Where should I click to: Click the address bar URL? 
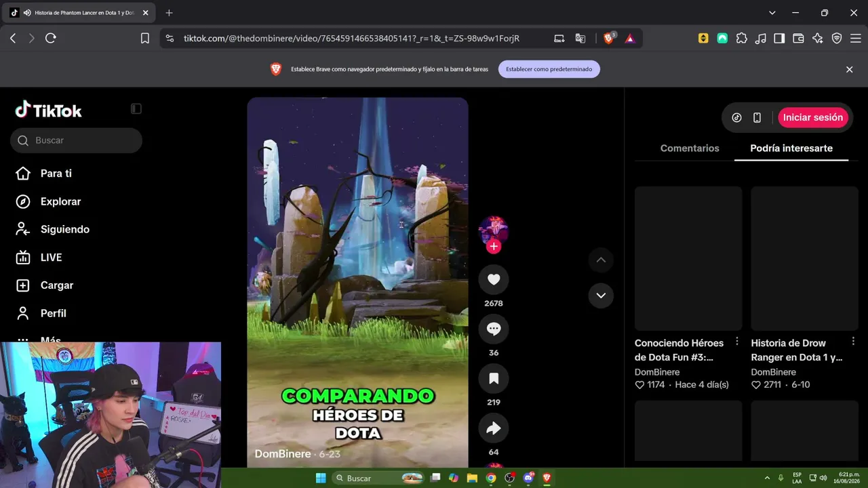click(x=351, y=39)
